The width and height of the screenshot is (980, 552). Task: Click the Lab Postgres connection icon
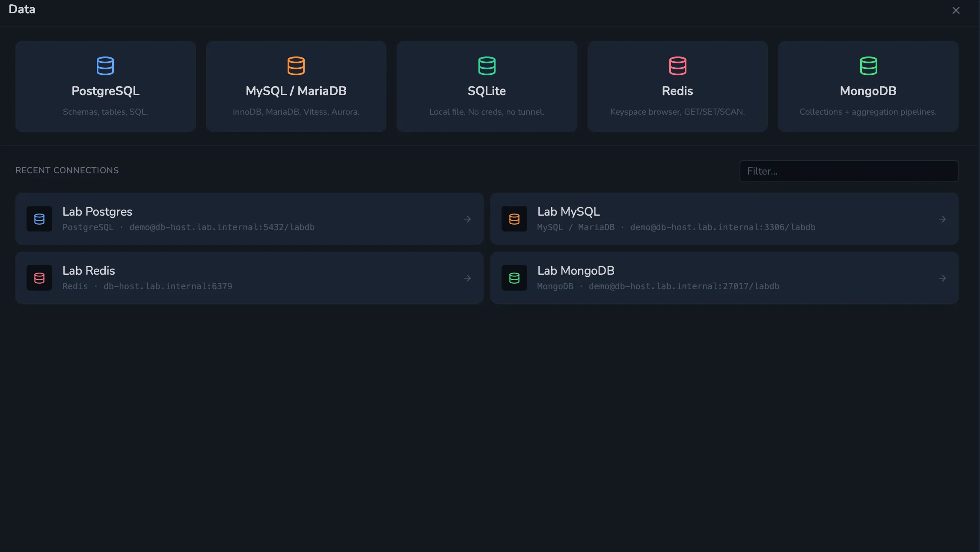point(39,219)
